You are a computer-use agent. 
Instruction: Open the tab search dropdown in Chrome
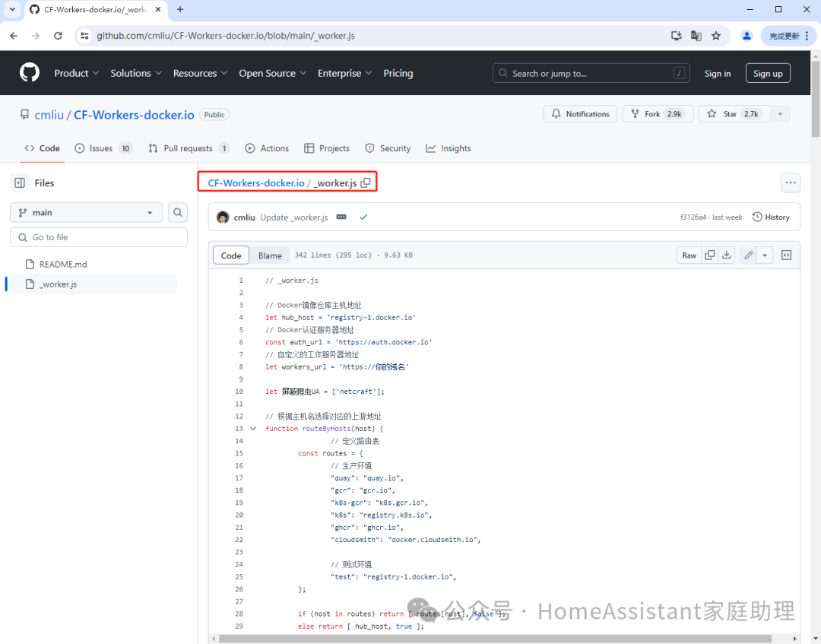(x=13, y=9)
